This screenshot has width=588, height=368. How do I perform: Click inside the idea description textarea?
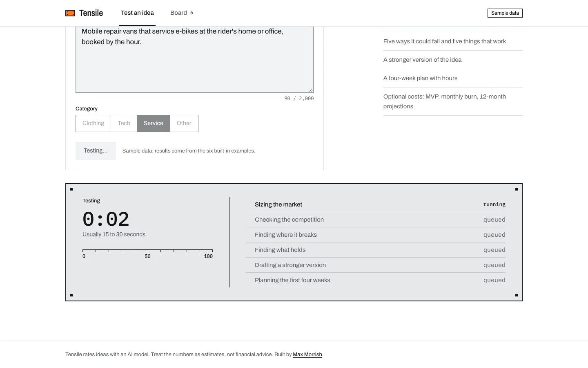pos(194,59)
